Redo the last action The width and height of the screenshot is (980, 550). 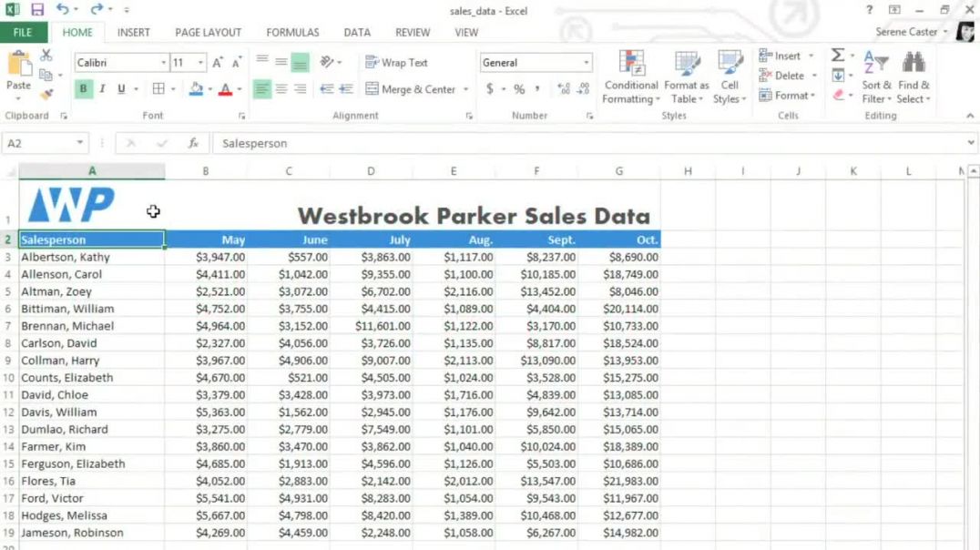coord(97,9)
